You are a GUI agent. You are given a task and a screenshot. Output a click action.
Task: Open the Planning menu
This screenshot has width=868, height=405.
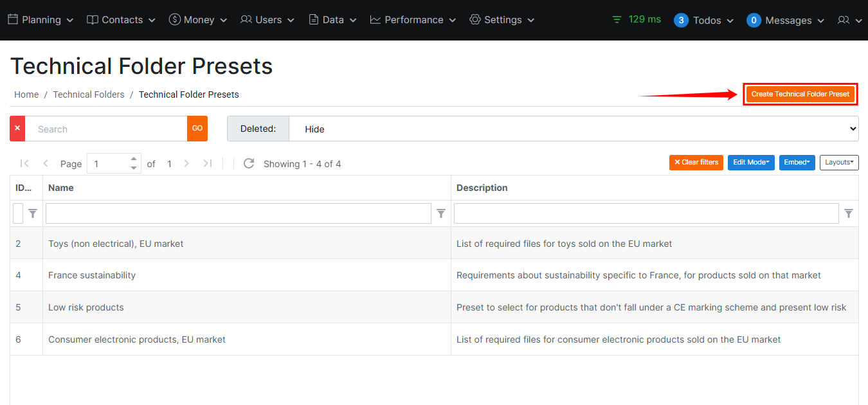point(41,20)
